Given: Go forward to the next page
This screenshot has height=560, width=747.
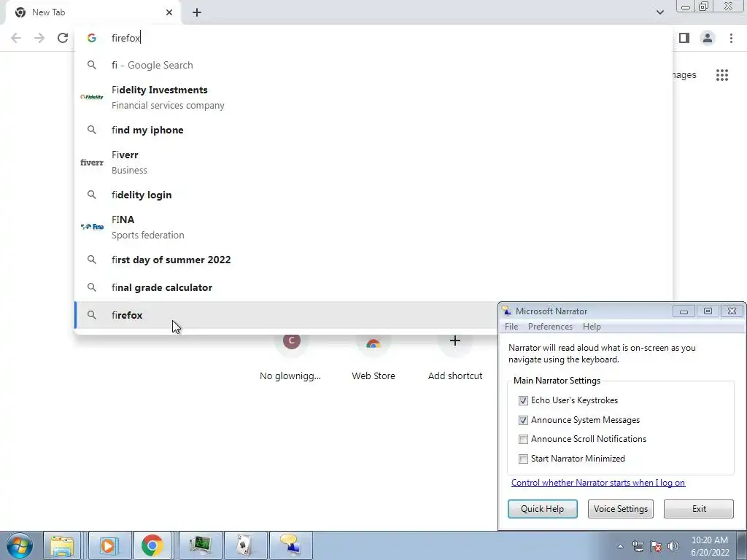Looking at the screenshot, I should (x=39, y=38).
